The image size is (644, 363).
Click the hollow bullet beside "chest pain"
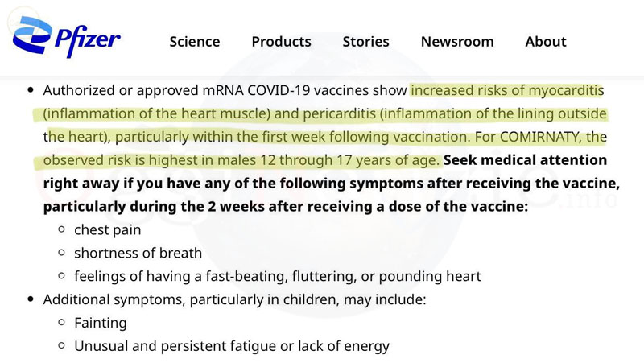point(62,230)
